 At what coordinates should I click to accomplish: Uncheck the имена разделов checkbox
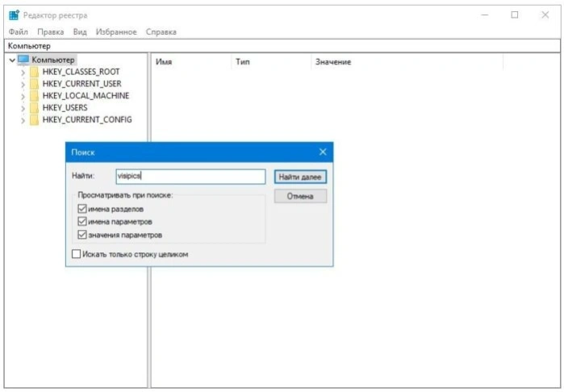coord(82,209)
